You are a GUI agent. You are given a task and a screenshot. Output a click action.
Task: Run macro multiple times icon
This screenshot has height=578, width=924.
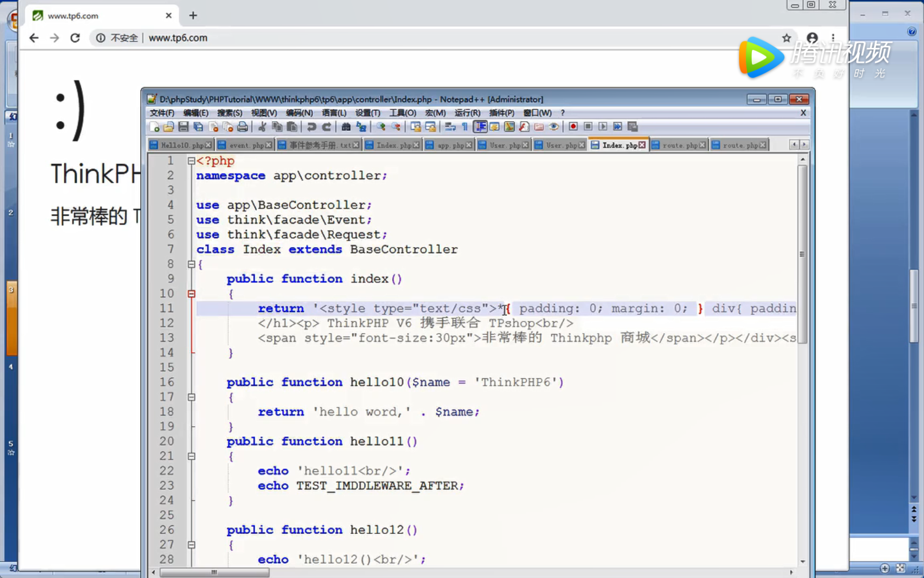(618, 127)
